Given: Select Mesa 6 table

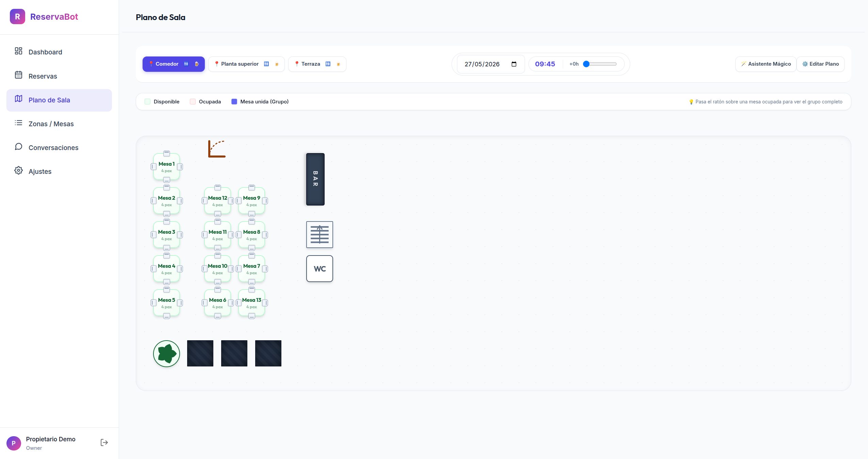Looking at the screenshot, I should (x=217, y=303).
